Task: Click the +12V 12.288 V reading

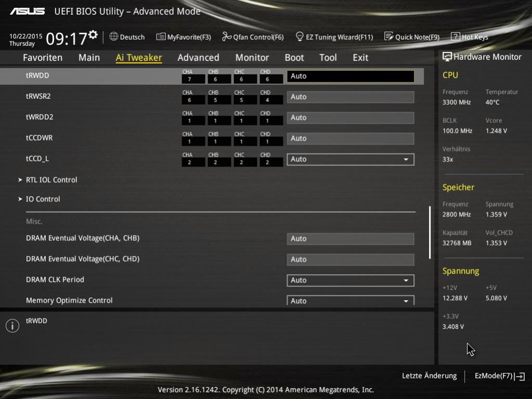Action: coord(455,298)
